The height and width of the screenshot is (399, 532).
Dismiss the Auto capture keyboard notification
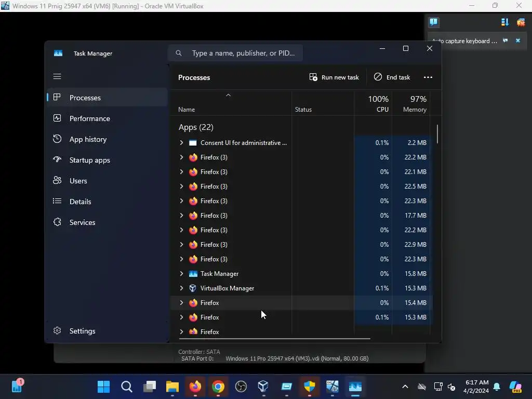[x=518, y=41]
